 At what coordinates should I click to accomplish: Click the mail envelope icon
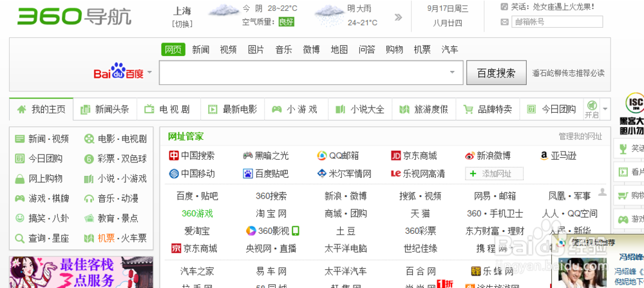[x=504, y=22]
